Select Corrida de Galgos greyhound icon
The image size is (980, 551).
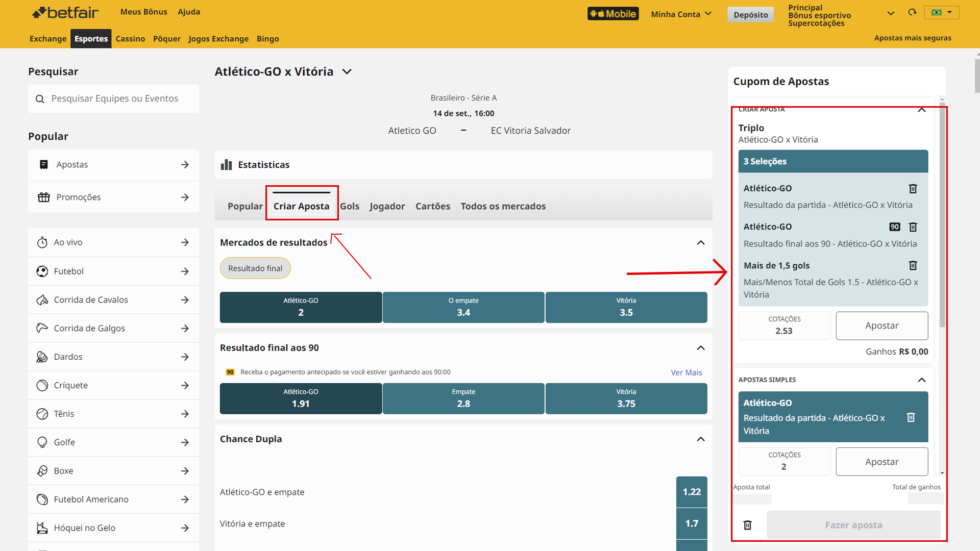42,328
